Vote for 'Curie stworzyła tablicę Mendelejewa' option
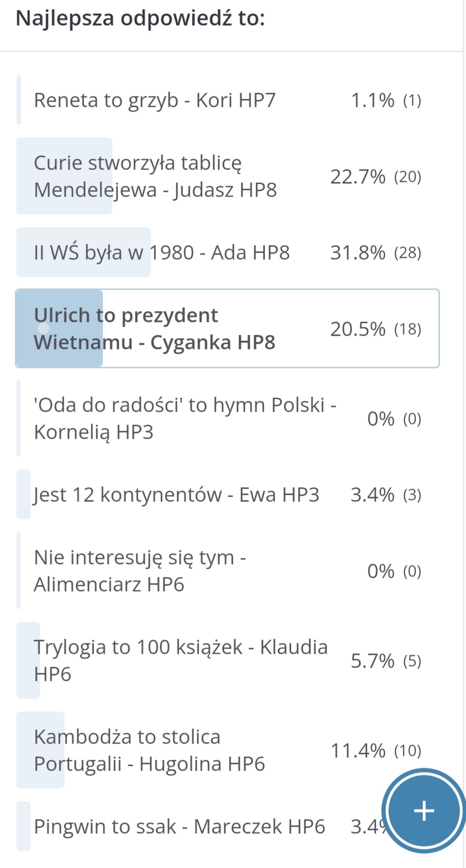 (155, 176)
